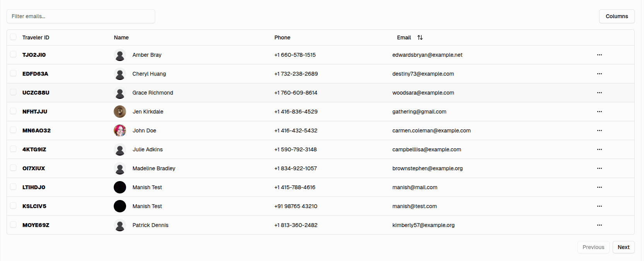The image size is (644, 261).
Task: Click the Previous page button
Action: pos(593,247)
